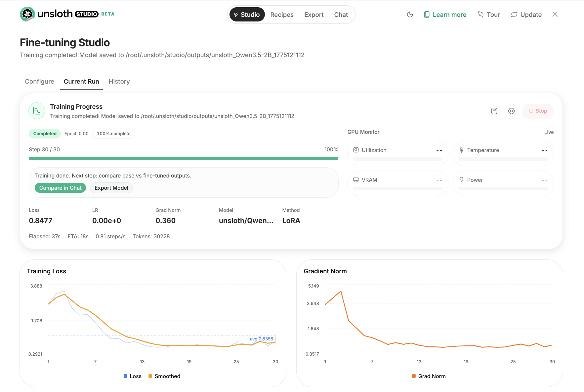Click the green training progress bar

click(183, 158)
